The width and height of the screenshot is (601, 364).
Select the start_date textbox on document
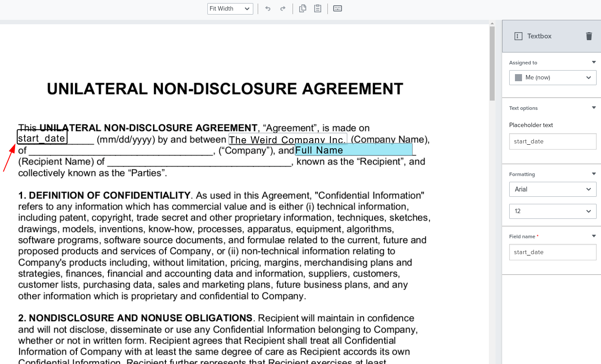coord(42,137)
